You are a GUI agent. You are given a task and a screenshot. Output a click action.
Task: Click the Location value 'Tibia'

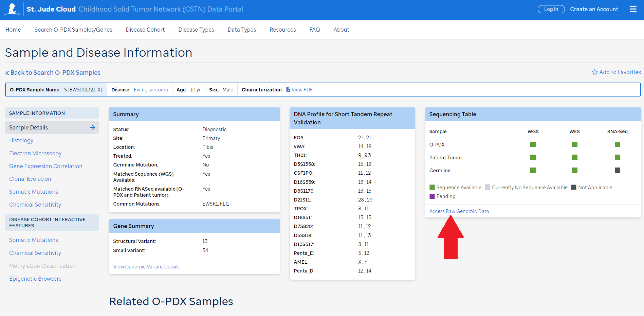[208, 147]
